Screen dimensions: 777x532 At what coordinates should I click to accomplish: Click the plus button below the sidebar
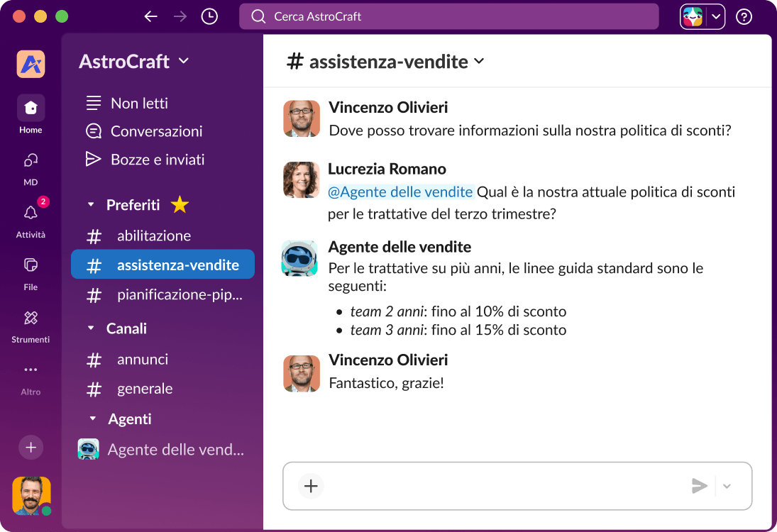tap(30, 447)
